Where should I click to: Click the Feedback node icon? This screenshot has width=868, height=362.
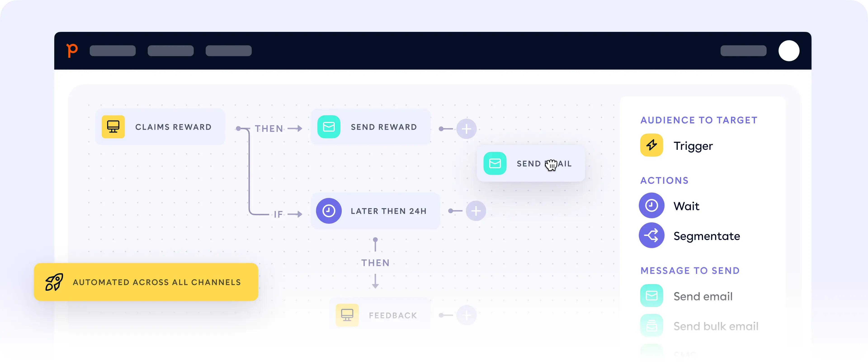(347, 315)
